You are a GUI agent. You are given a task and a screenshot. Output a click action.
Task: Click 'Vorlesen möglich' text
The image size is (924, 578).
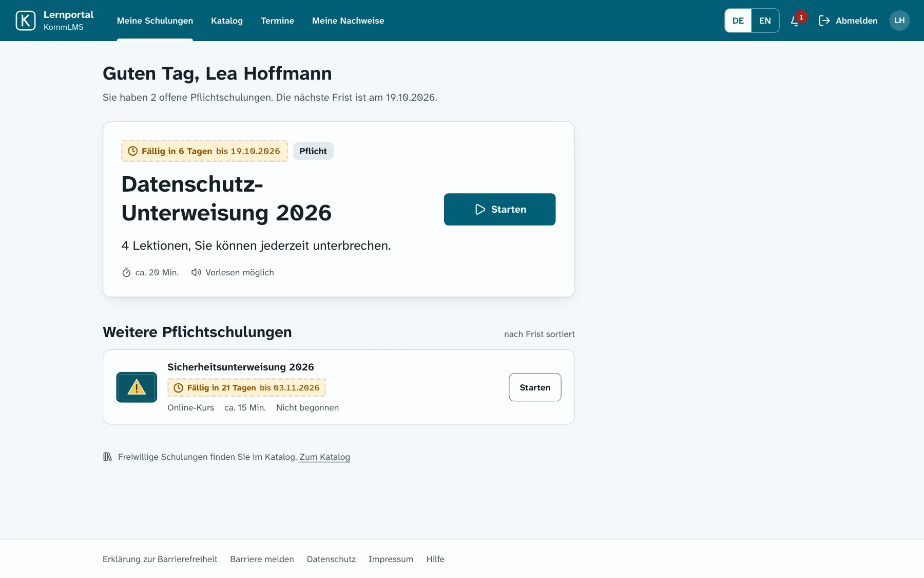(240, 272)
